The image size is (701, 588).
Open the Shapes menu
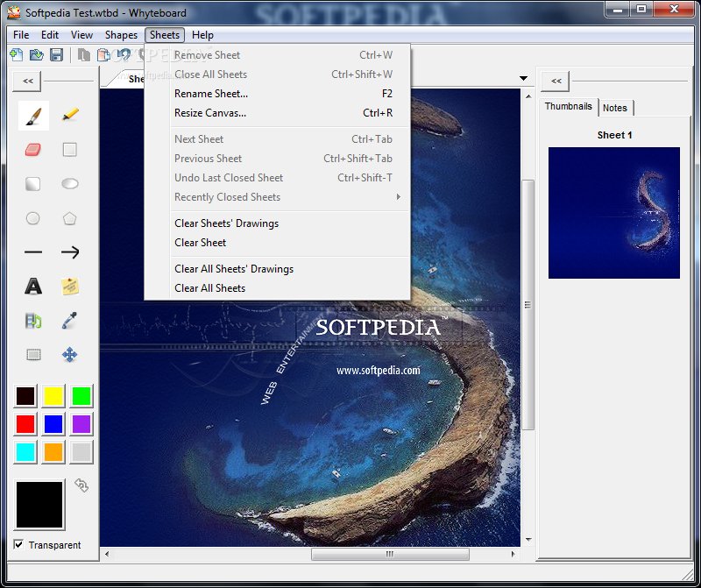pos(121,35)
